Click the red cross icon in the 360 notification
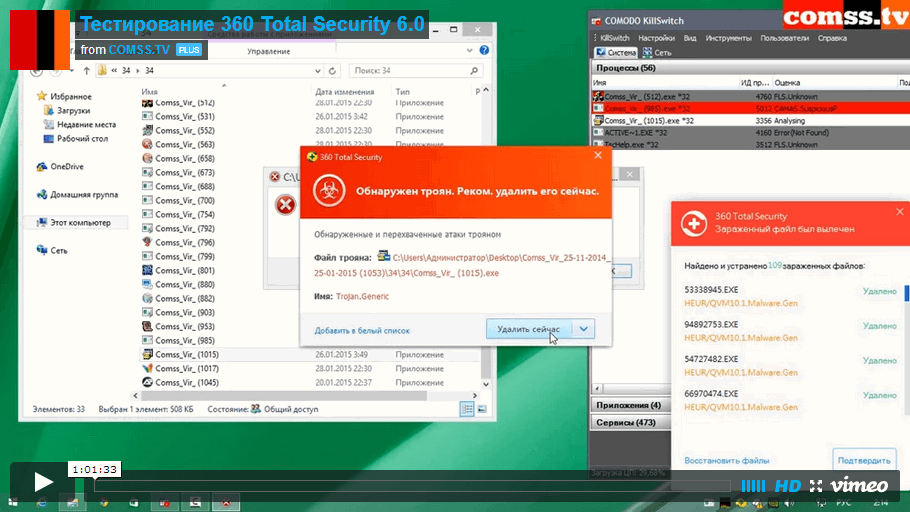910x512 pixels. tap(694, 223)
